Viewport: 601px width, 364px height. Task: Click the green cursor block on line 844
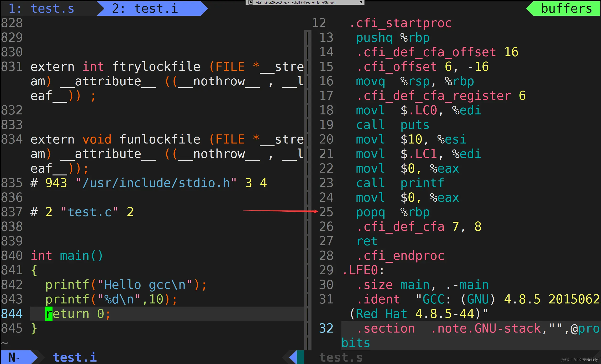click(48, 314)
